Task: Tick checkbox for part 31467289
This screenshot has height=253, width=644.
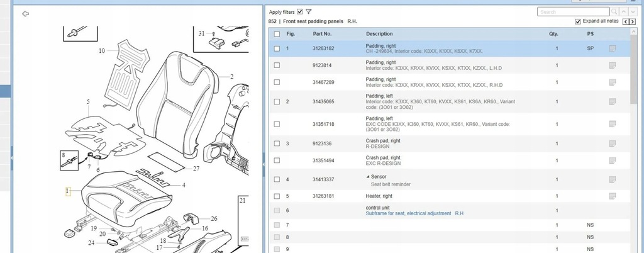Action: (277, 82)
